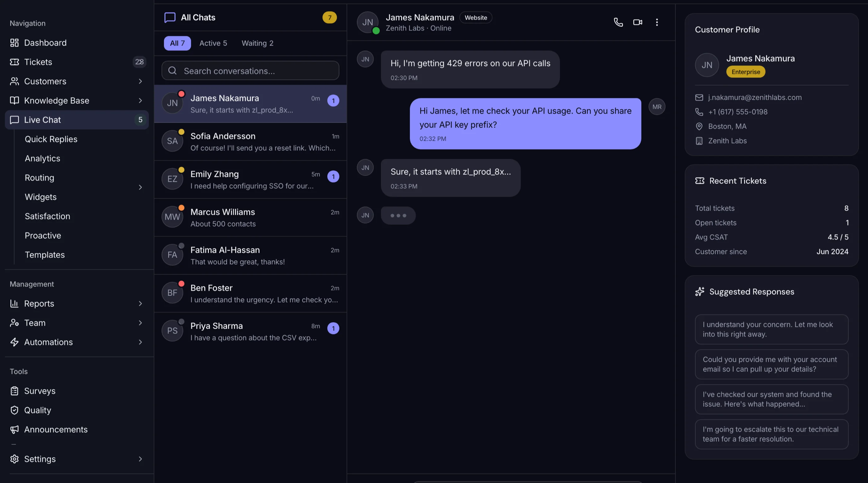Image resolution: width=868 pixels, height=483 pixels.
Task: Open the Dashboard sidebar icon
Action: point(14,43)
